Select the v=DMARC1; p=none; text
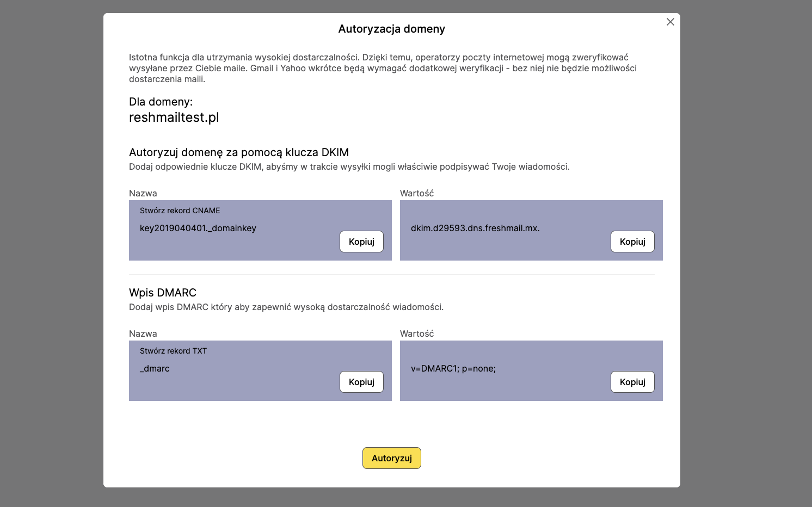This screenshot has width=812, height=507. coord(453,368)
